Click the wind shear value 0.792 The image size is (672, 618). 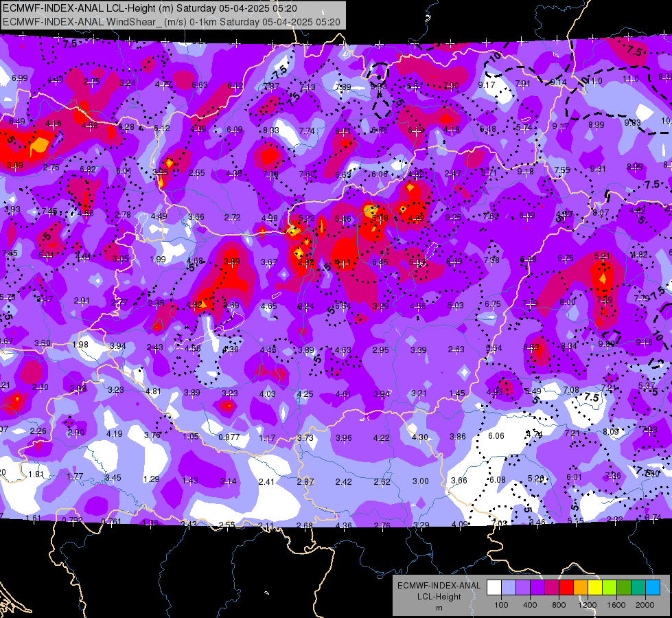coord(73,520)
